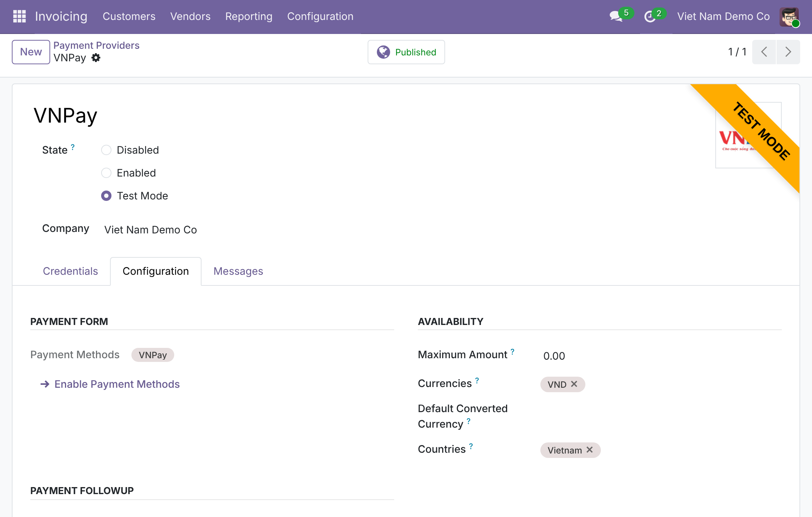This screenshot has width=812, height=517.
Task: Click the Invoicing app title
Action: pyautogui.click(x=61, y=17)
